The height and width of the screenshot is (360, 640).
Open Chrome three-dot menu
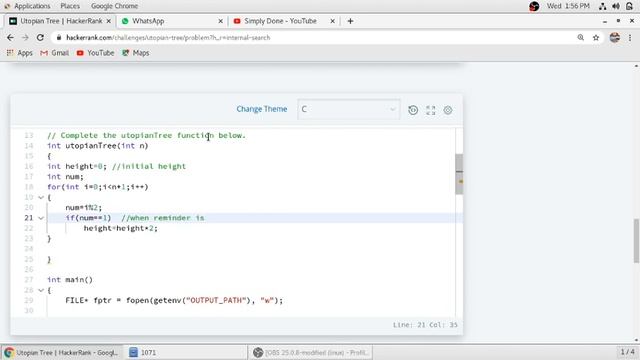pyautogui.click(x=630, y=38)
